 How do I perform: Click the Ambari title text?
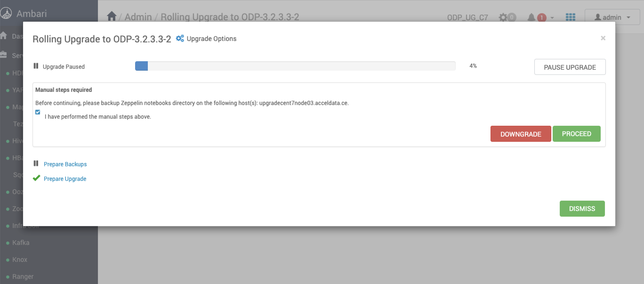click(32, 13)
